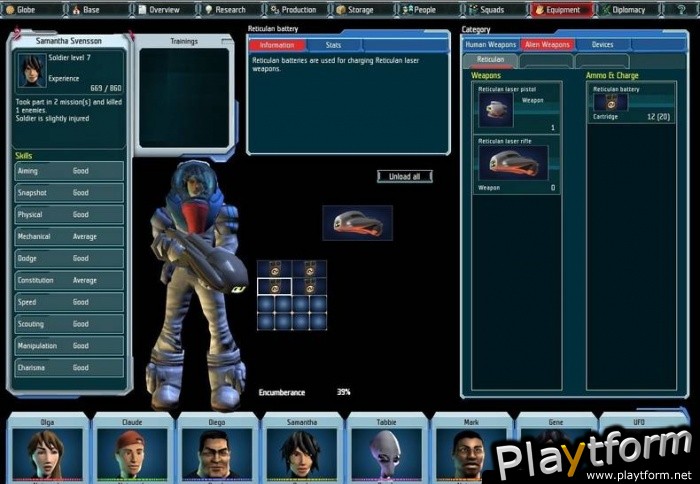Screen dimensions: 700x484
Task: Select the Reticulan battery cartridge icon
Action: pyautogui.click(x=610, y=103)
